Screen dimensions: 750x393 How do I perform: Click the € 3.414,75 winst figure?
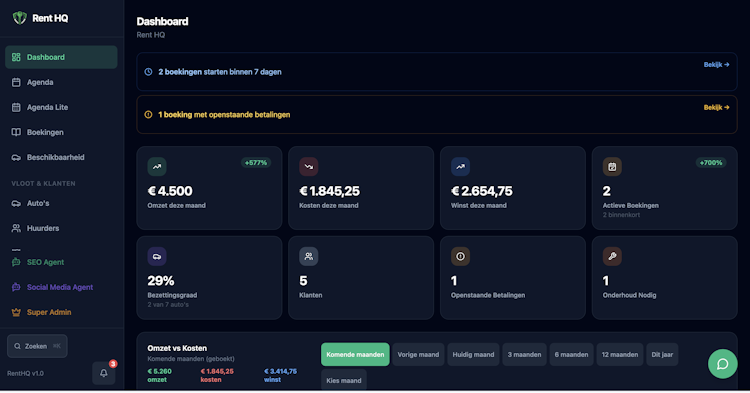(280, 371)
